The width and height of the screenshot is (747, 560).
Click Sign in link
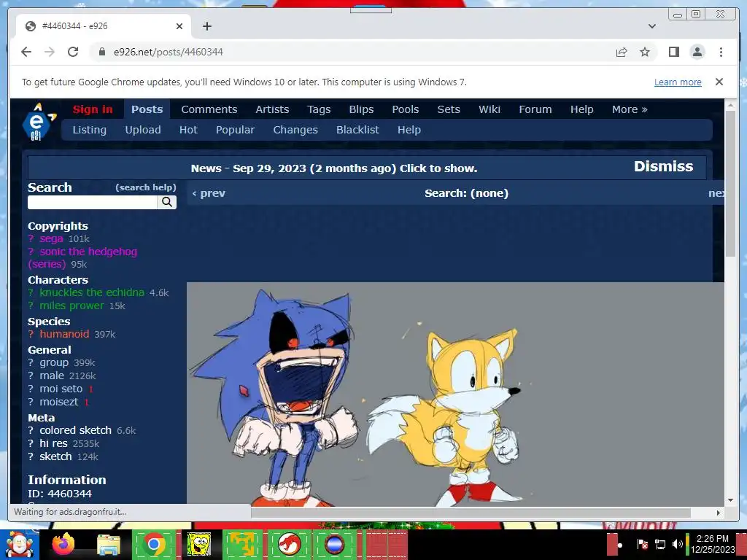click(x=93, y=109)
